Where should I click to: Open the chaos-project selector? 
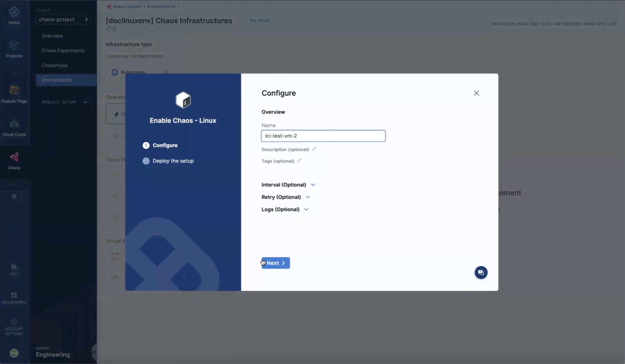[x=63, y=19]
